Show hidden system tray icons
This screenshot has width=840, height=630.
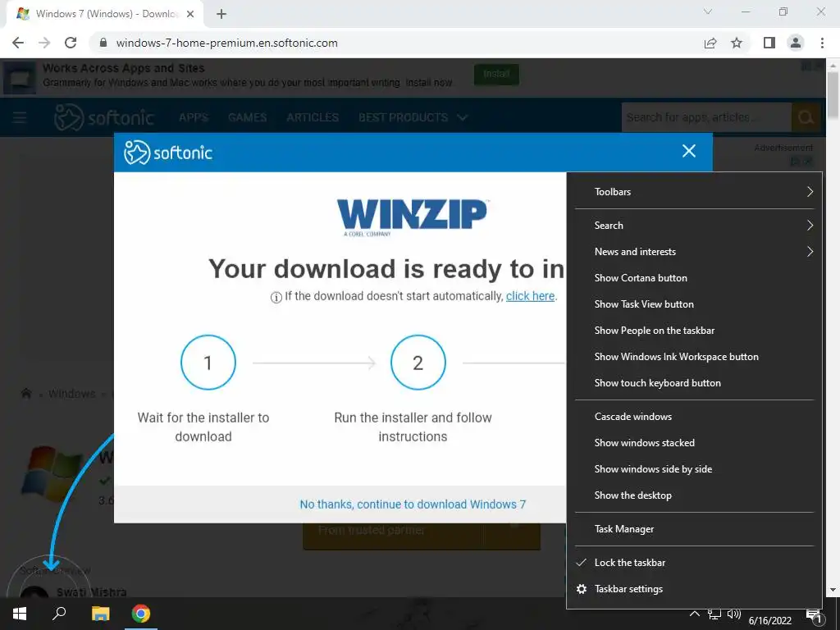(694, 614)
